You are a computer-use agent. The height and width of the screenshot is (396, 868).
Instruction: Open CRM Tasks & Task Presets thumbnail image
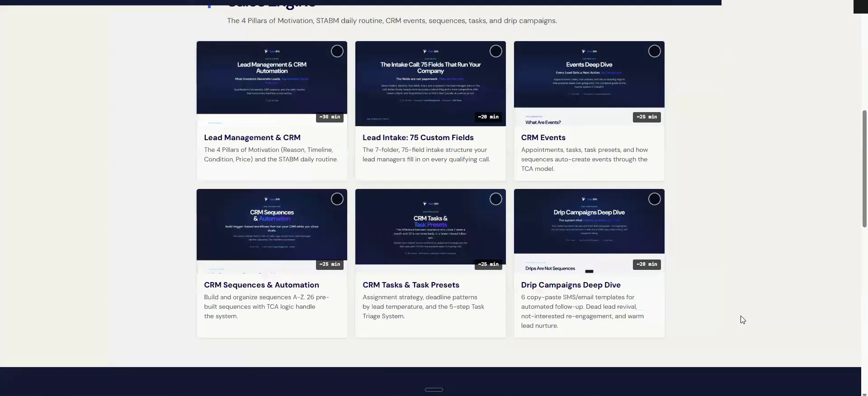(430, 231)
